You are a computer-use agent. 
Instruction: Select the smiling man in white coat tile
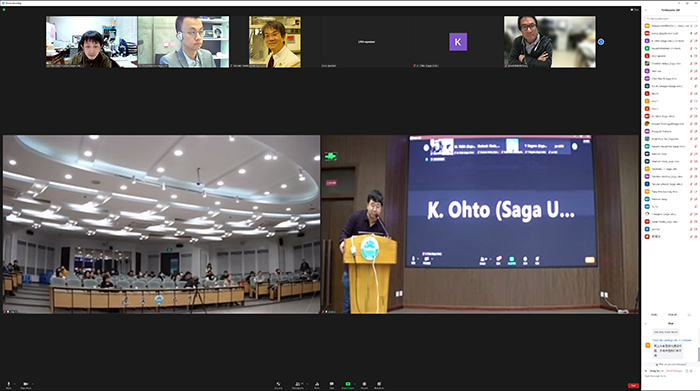pos(275,42)
